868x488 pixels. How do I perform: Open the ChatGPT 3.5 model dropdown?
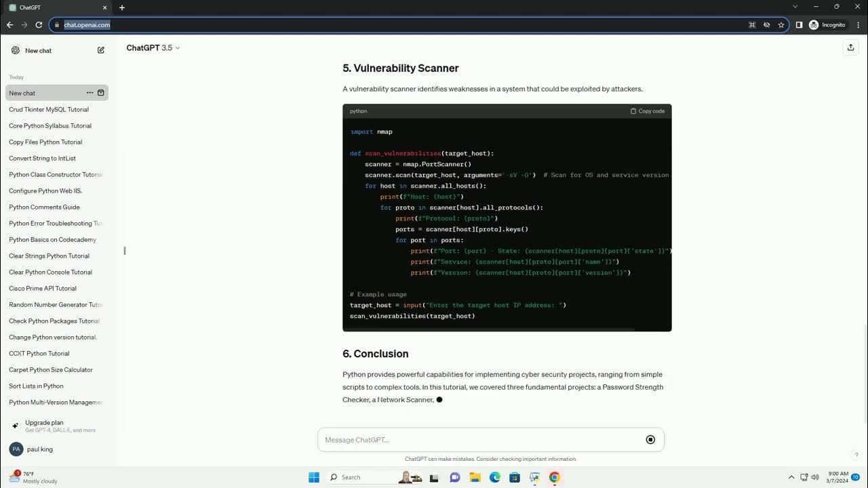pyautogui.click(x=153, y=47)
